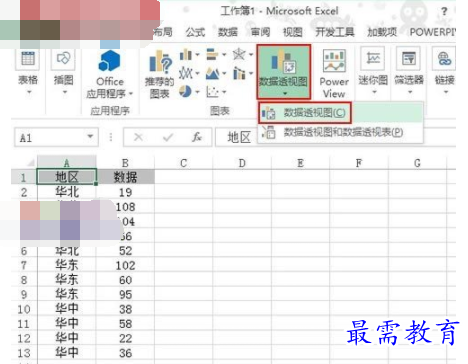The width and height of the screenshot is (468, 364).
Task: Click the formula bar showing 地区
Action: coord(335,137)
